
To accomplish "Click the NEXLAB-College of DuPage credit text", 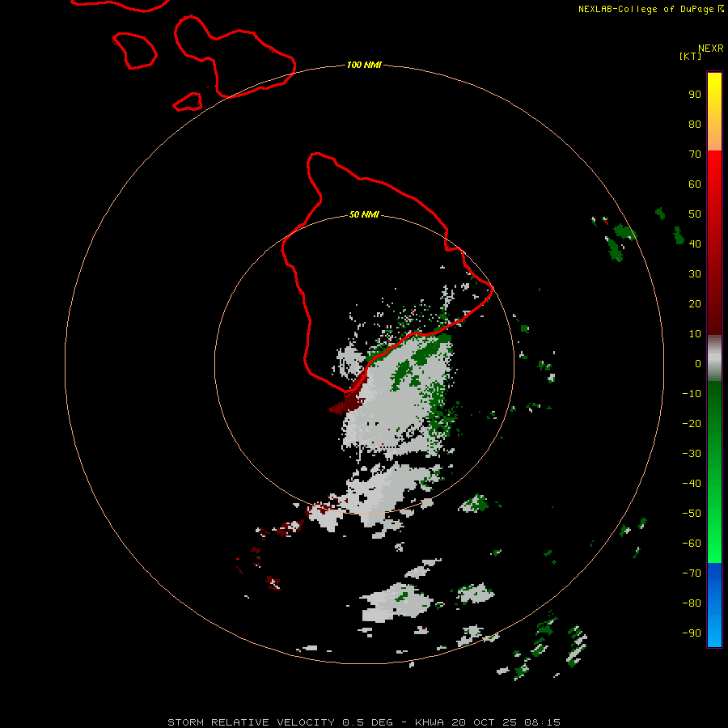I will 651,9.
